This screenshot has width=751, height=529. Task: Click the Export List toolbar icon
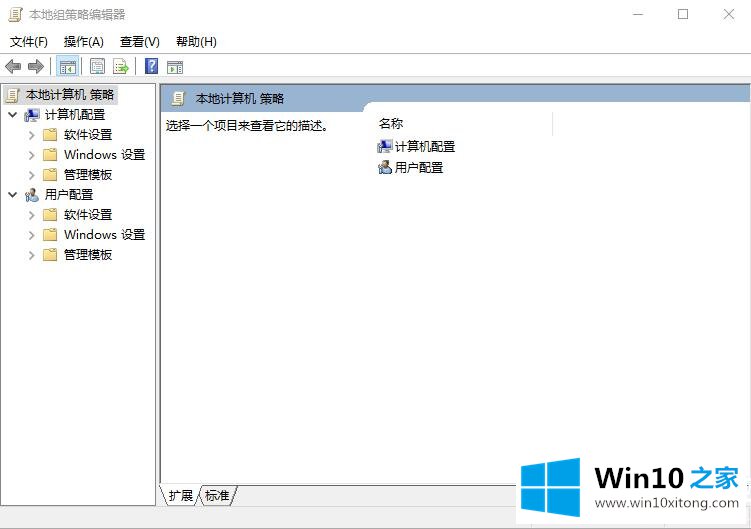point(121,66)
